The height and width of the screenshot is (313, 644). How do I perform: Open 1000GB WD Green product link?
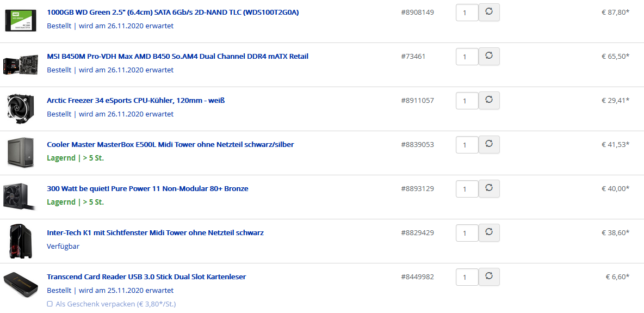(x=172, y=12)
